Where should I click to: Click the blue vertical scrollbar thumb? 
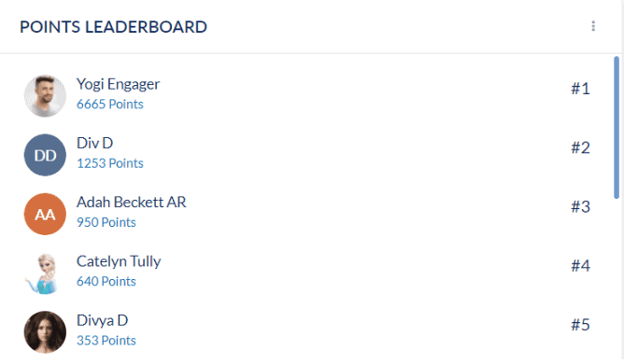tap(617, 127)
